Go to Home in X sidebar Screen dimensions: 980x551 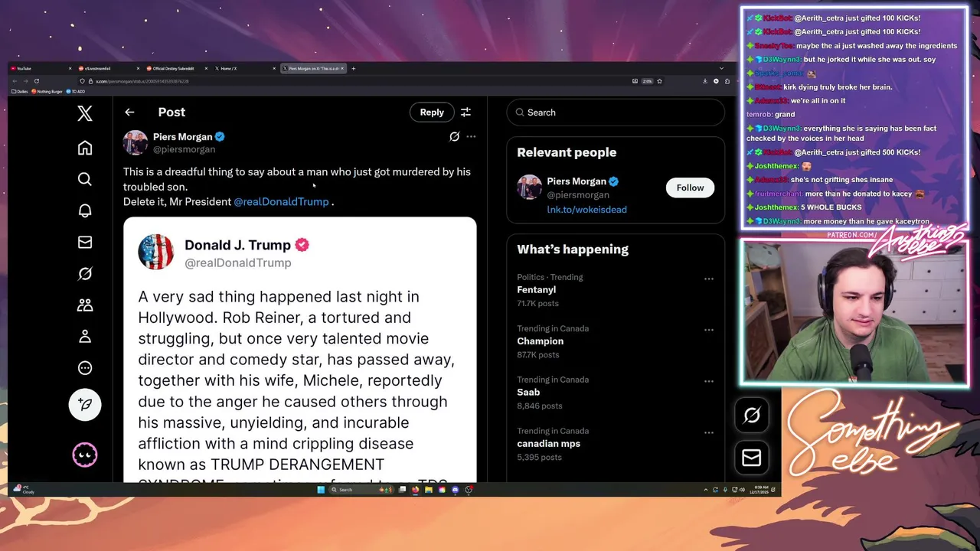pos(85,148)
